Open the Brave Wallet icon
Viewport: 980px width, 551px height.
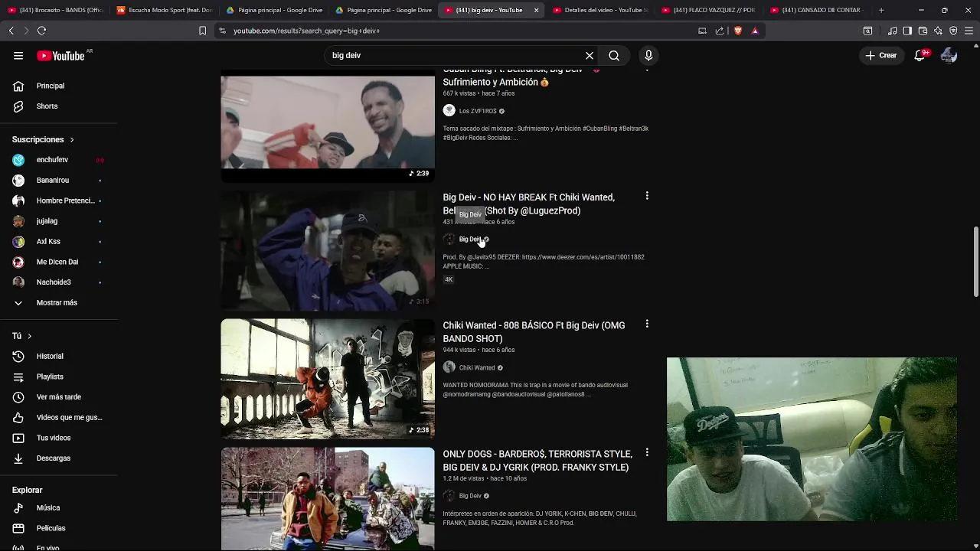(923, 31)
